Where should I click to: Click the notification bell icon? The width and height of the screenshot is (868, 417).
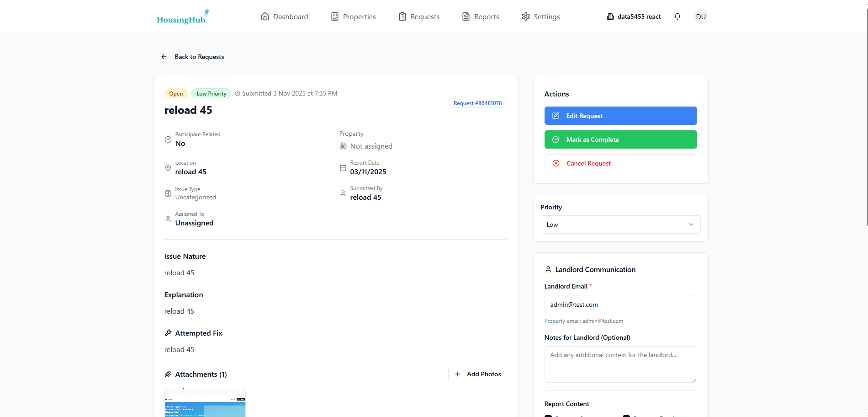(x=677, y=16)
